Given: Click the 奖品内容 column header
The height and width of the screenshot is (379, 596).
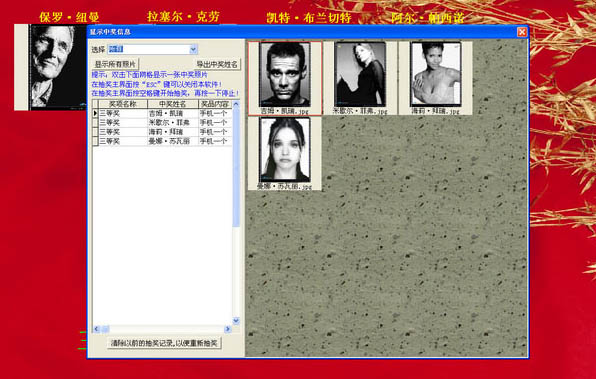Looking at the screenshot, I should click(215, 104).
